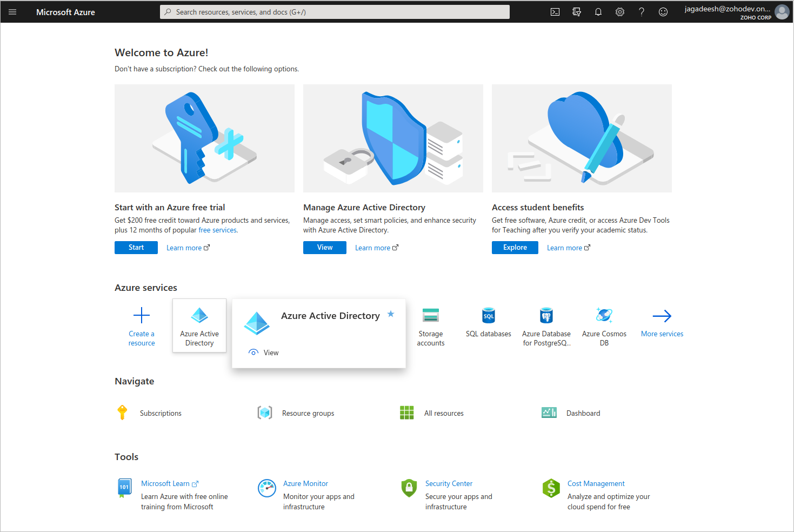Click the Create a resource label

coord(142,338)
